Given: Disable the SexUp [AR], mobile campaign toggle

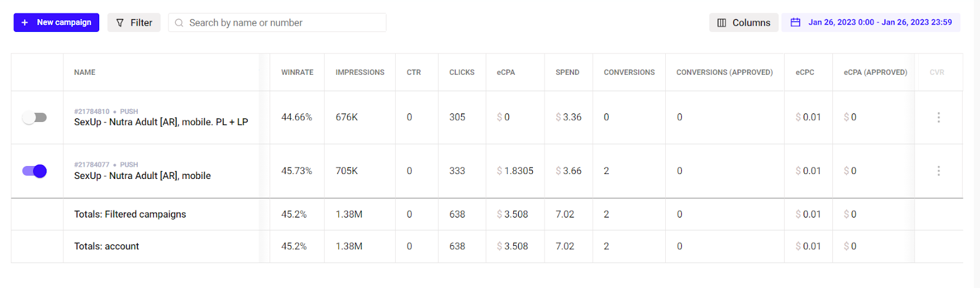Looking at the screenshot, I should (34, 171).
